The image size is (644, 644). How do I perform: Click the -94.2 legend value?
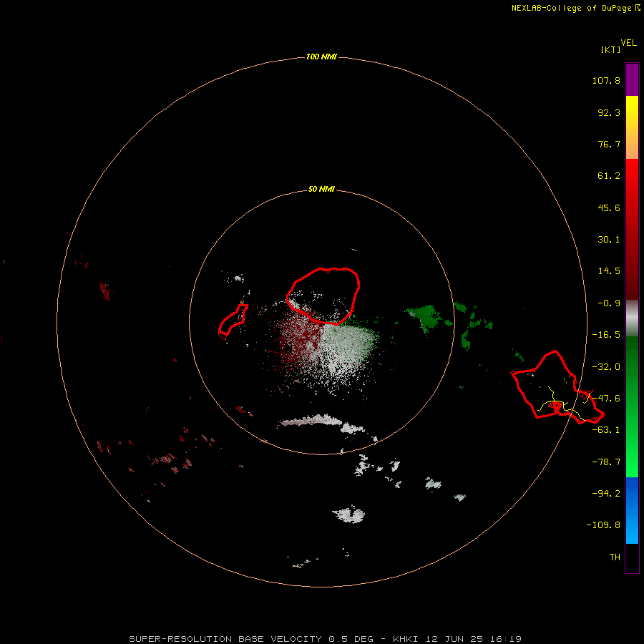click(606, 493)
